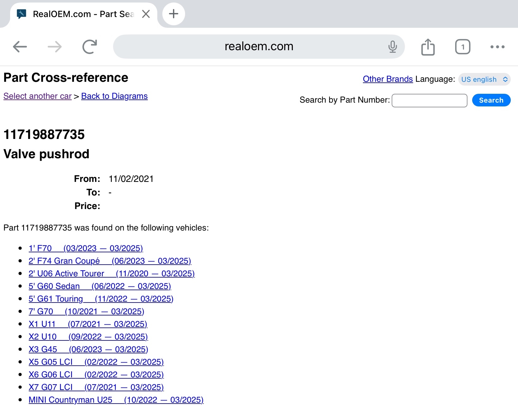The height and width of the screenshot is (420, 518).
Task: Open the share sheet icon
Action: point(428,47)
